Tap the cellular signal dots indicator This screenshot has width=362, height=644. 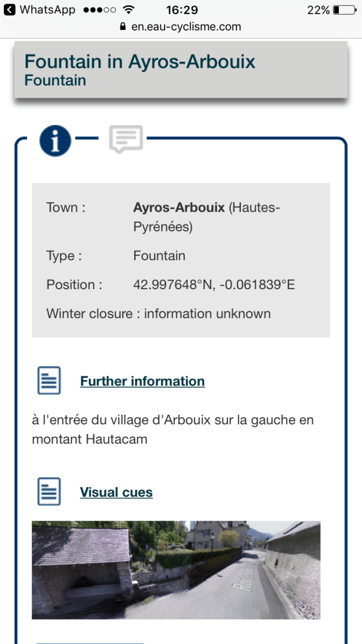(x=99, y=10)
